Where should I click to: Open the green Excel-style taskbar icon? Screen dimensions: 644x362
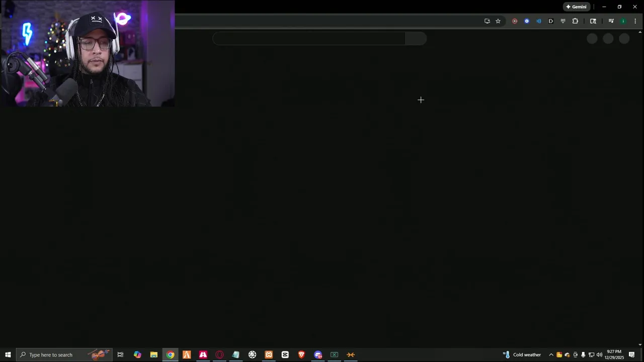click(334, 355)
